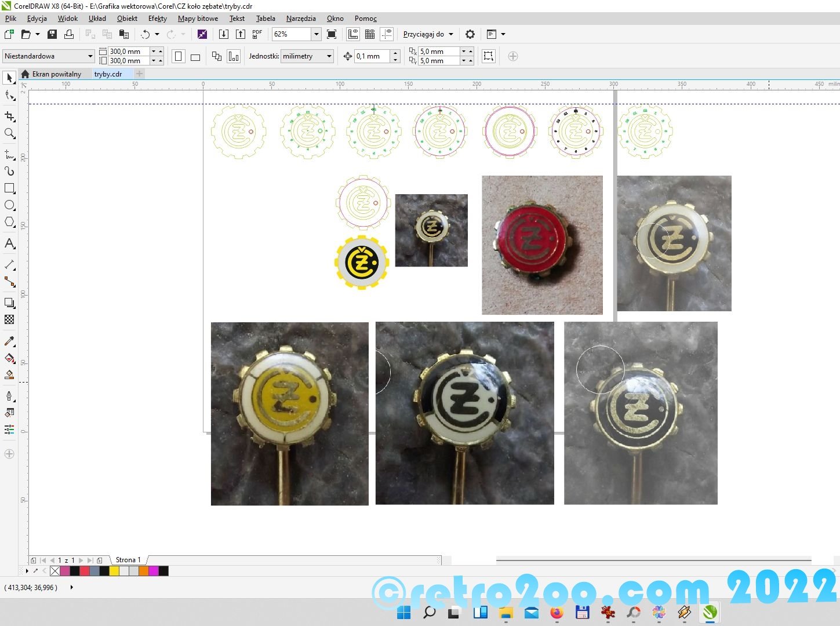The image size is (840, 626).
Task: Select the Zoom magnifier tool
Action: (9, 134)
